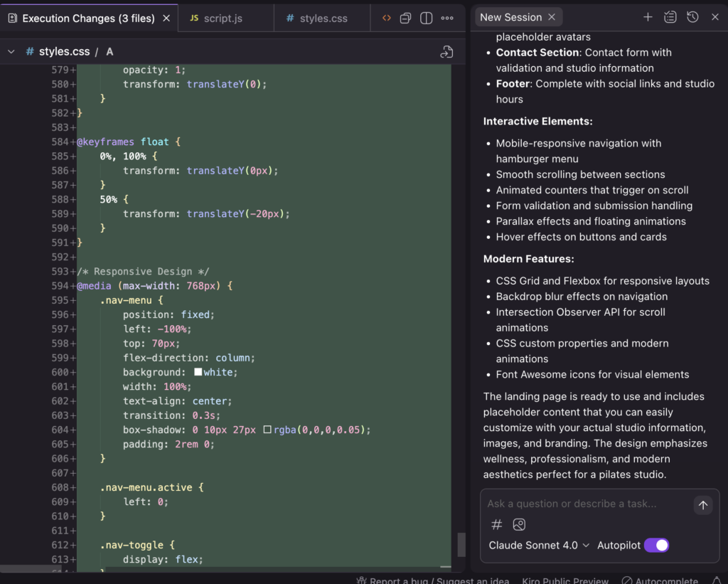Click the open changes icon near the breadcrumb
The width and height of the screenshot is (728, 584).
point(446,51)
